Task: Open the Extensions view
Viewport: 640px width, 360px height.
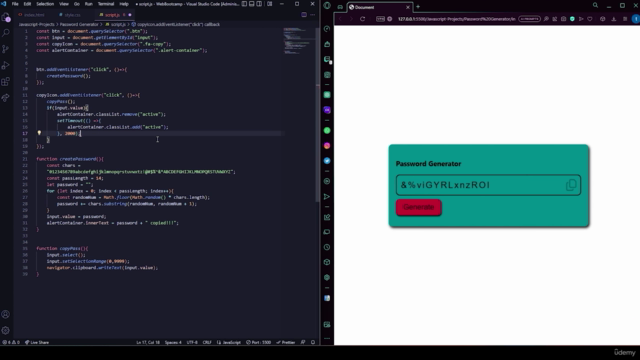Action: 6,82
